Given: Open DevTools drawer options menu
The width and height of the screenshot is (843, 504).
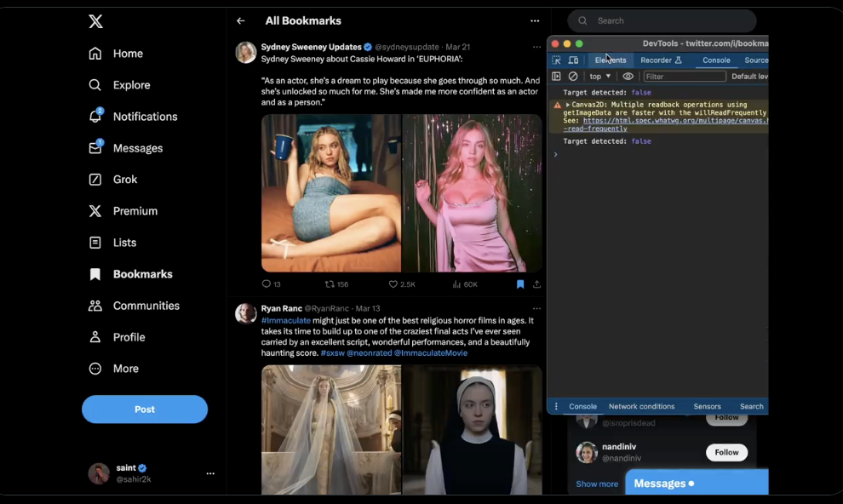Looking at the screenshot, I should pos(556,406).
